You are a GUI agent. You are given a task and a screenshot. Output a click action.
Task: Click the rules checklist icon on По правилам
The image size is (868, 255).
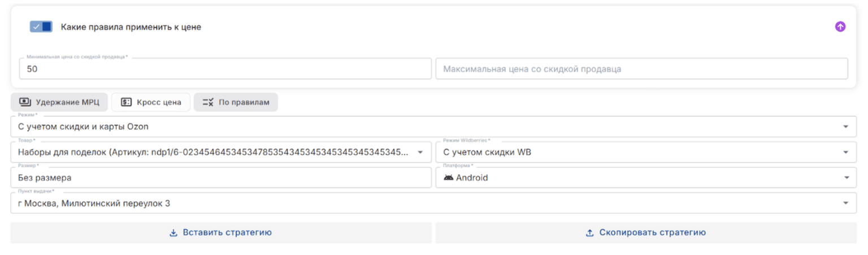pos(207,102)
